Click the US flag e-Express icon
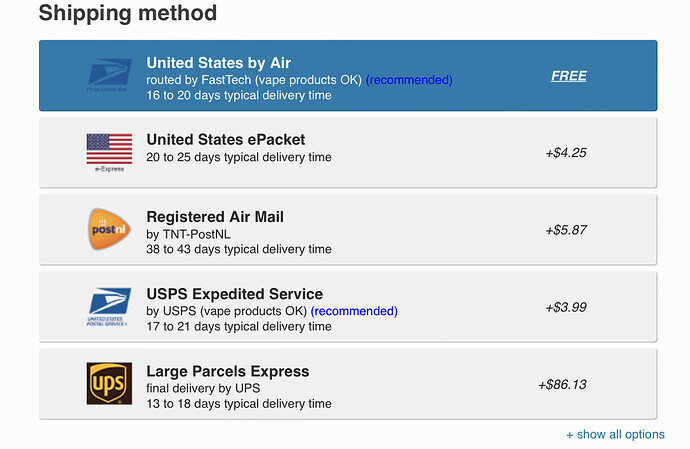The width and height of the screenshot is (690, 449). [109, 153]
